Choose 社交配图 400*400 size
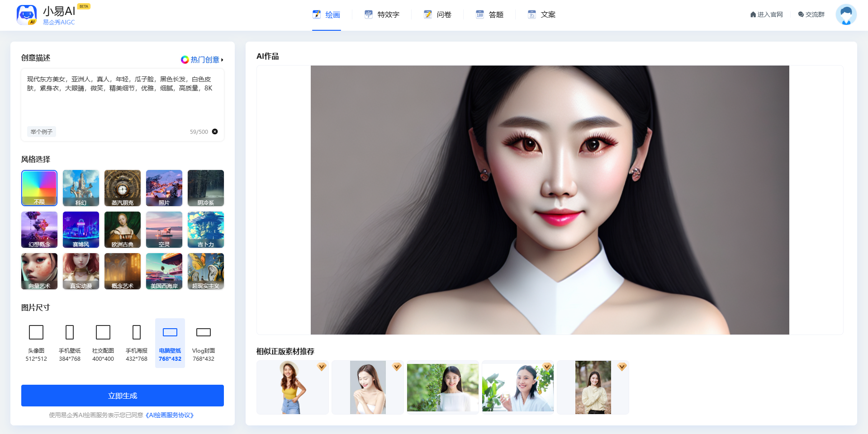Screen dimensions: 868x434 pos(103,343)
